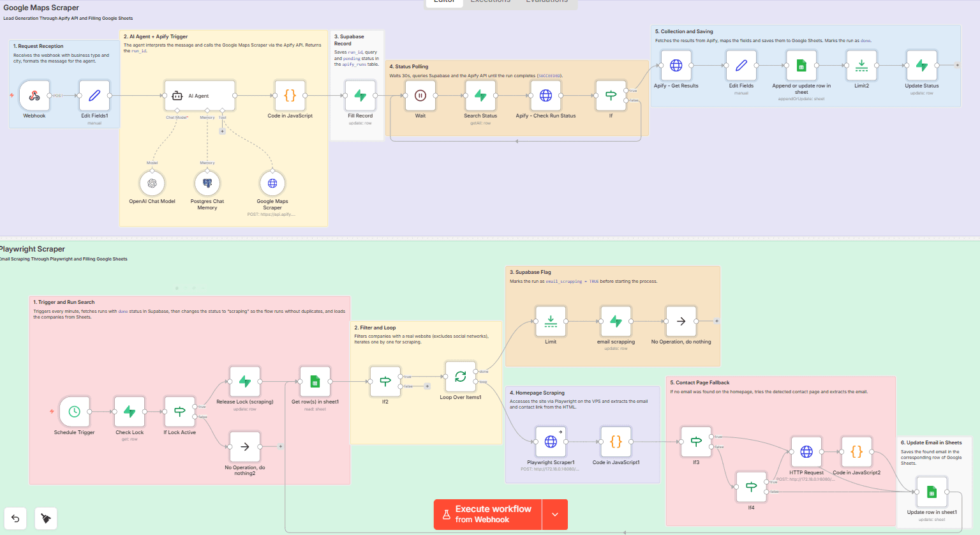Select the Search Status node

click(x=480, y=96)
